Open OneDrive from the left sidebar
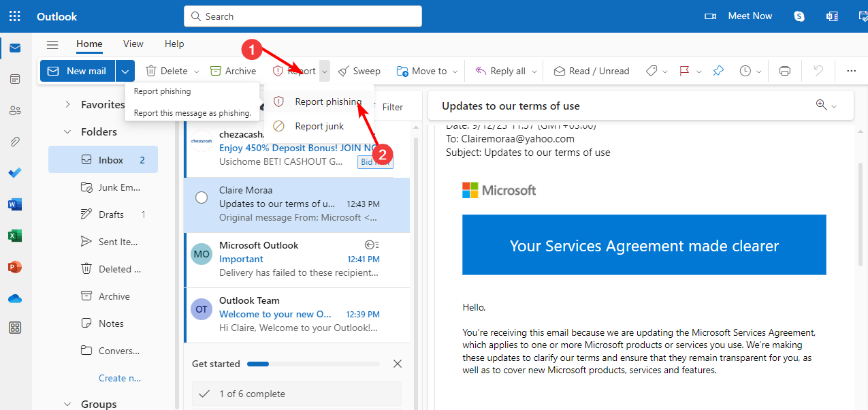The height and width of the screenshot is (410, 868). coord(14,298)
